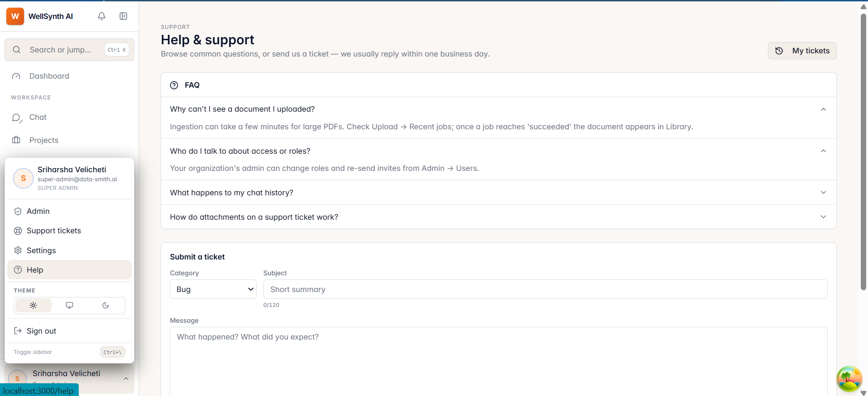Image resolution: width=868 pixels, height=396 pixels.
Task: Choose Sign out from menu
Action: click(70, 331)
